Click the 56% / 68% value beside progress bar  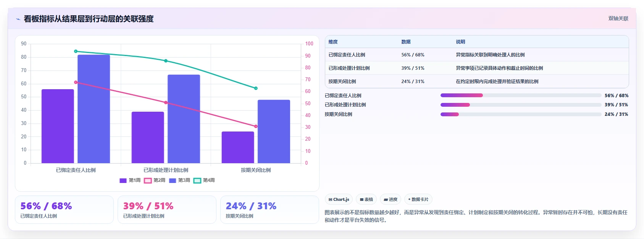pyautogui.click(x=617, y=96)
